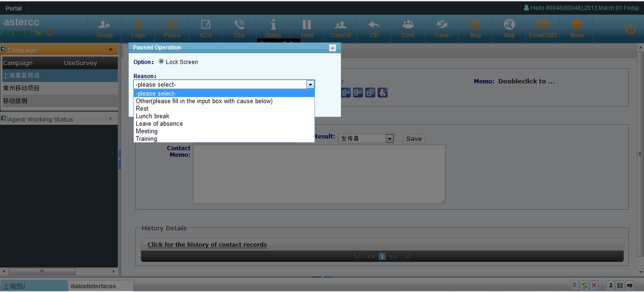Click the Save button
The height and width of the screenshot is (292, 644).
coord(414,138)
